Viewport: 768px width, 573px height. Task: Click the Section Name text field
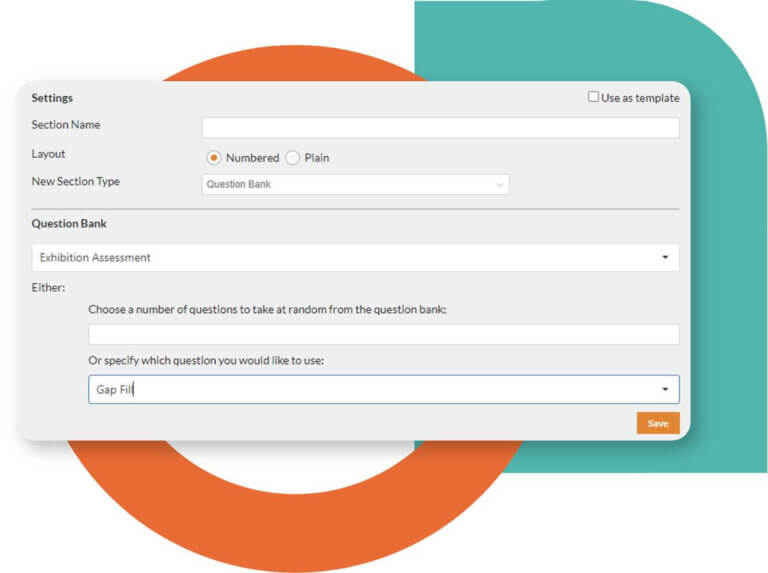[440, 128]
